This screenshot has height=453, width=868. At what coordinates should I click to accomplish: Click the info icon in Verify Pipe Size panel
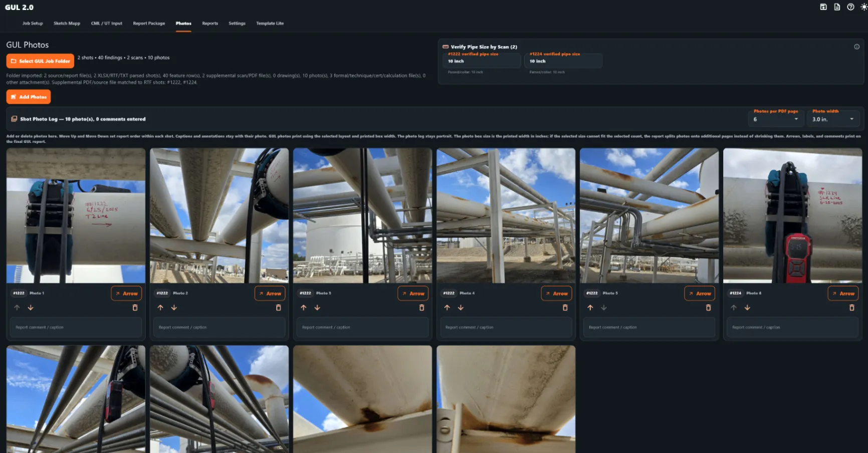pos(857,47)
